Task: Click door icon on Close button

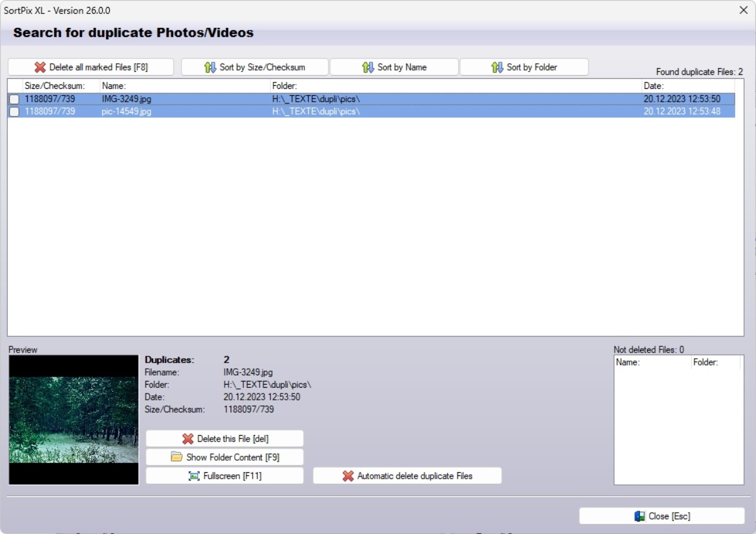Action: tap(640, 516)
